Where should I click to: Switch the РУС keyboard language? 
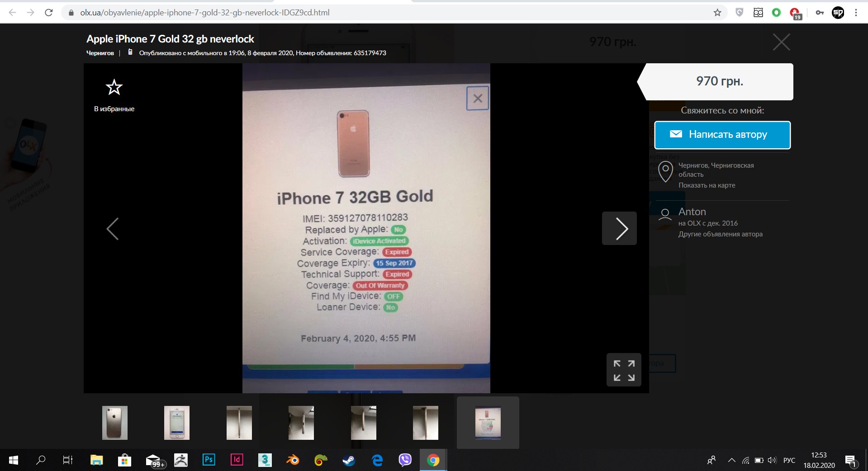coord(789,461)
